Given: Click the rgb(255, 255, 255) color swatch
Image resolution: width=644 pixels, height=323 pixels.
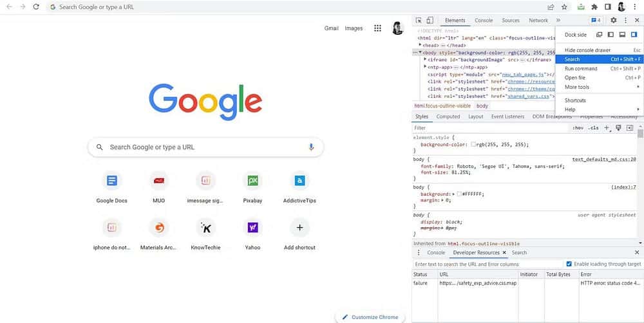Looking at the screenshot, I should pyautogui.click(x=473, y=145).
